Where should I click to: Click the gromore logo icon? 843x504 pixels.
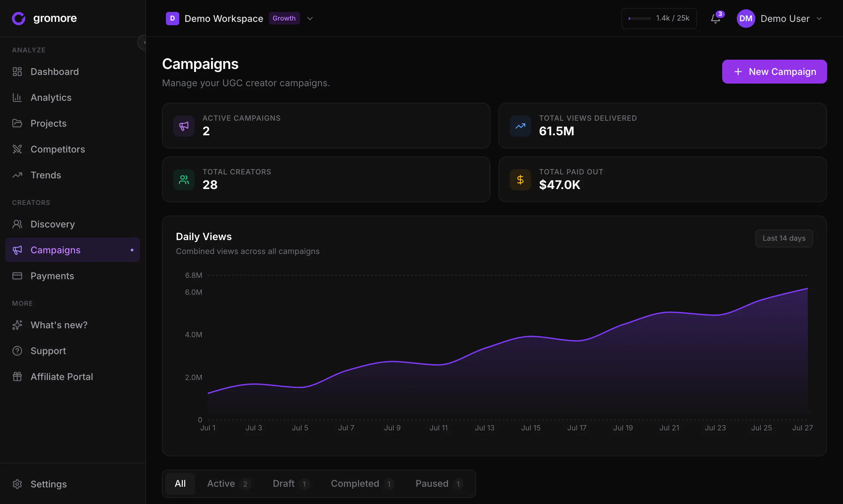(x=19, y=18)
